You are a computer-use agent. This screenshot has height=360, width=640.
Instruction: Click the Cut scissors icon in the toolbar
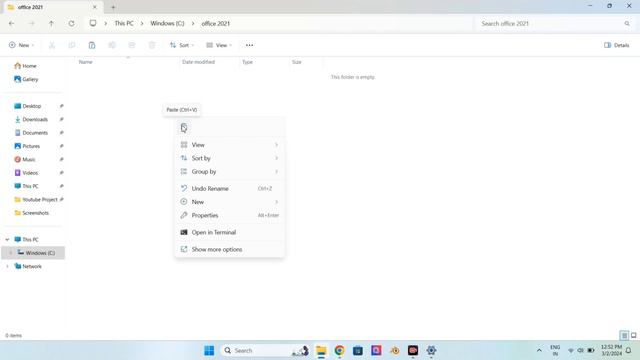[x=52, y=45]
